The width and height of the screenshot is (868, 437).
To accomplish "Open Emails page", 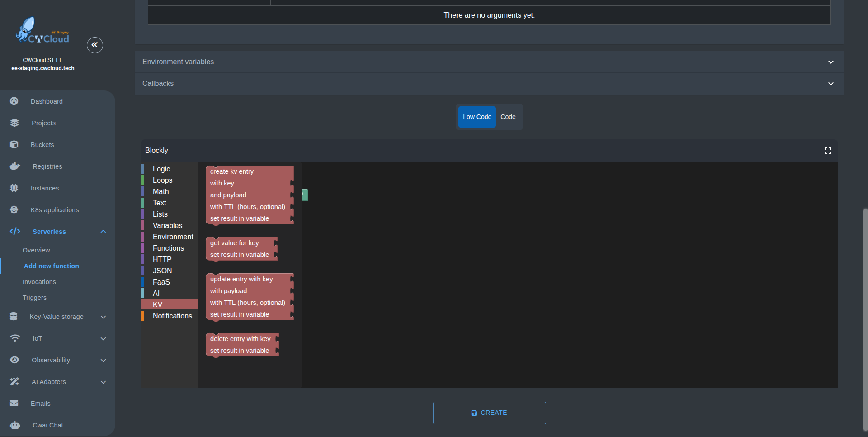I will coord(41,404).
